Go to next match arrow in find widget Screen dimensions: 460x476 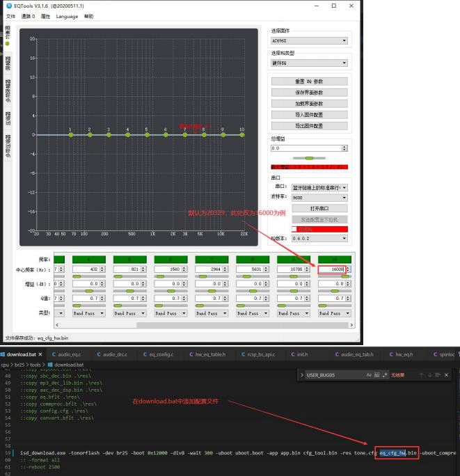429,375
